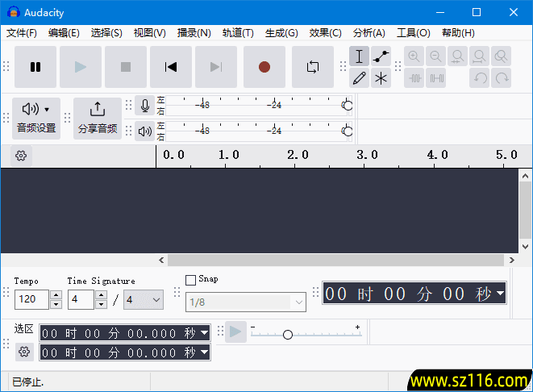Click the 已停止 status bar text

point(28,382)
